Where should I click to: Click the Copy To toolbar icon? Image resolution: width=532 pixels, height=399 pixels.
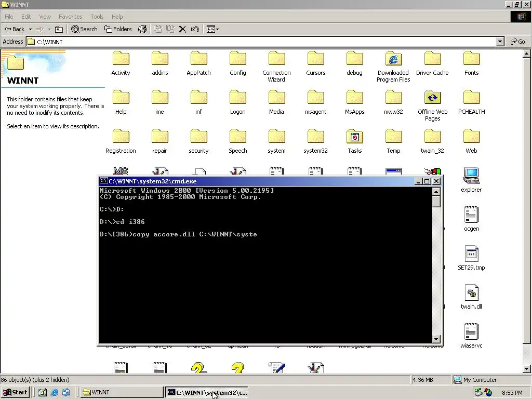coord(170,29)
